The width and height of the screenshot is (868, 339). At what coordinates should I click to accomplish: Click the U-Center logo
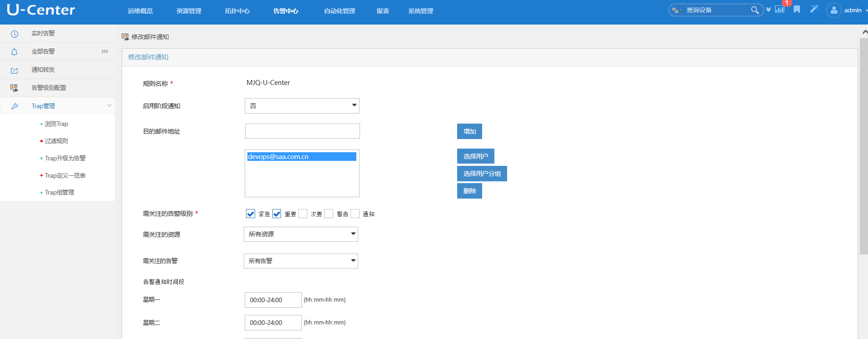pos(41,10)
